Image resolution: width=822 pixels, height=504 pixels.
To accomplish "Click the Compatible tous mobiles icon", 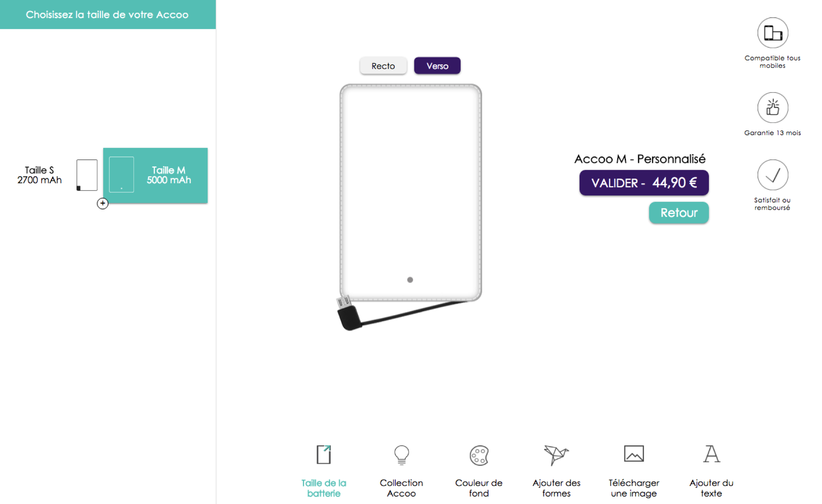I will [x=773, y=33].
